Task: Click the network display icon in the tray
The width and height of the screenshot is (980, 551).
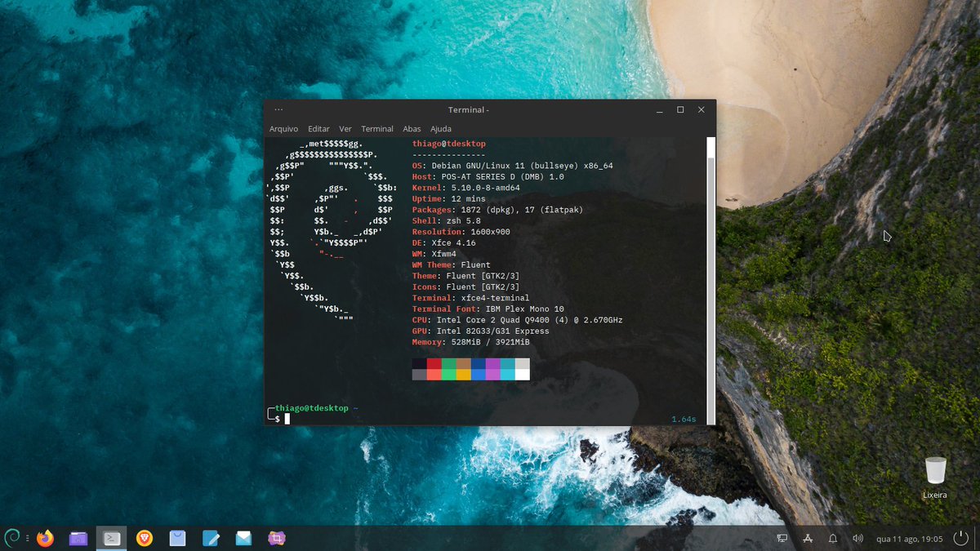Action: tap(782, 538)
